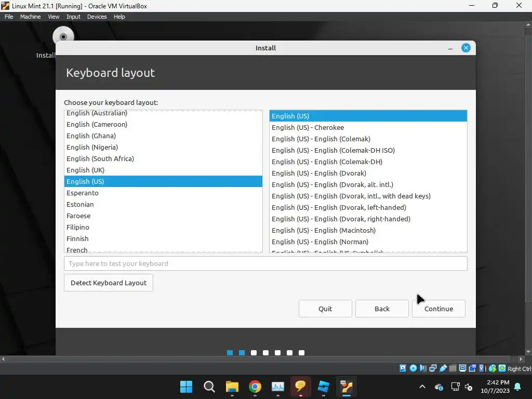Select English (Nigeria) layout
Image resolution: width=532 pixels, height=399 pixels.
(163, 147)
